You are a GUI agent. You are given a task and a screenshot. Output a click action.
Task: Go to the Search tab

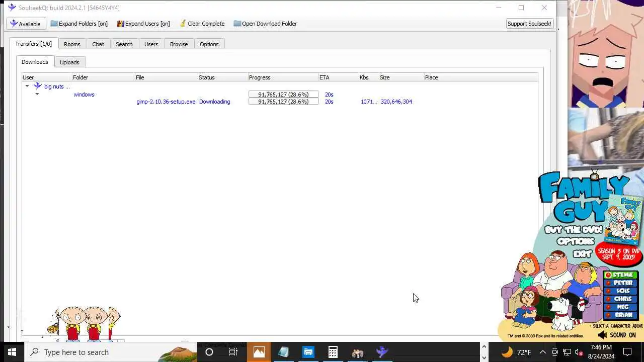[x=124, y=44]
